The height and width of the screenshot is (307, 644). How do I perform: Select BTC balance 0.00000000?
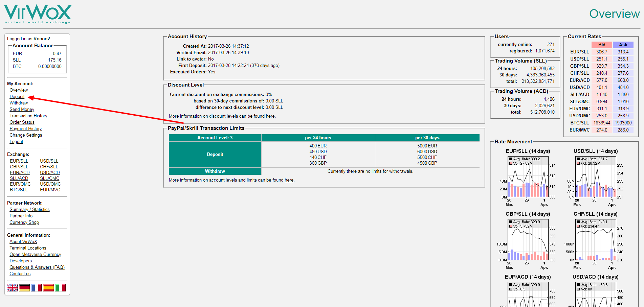(x=50, y=67)
